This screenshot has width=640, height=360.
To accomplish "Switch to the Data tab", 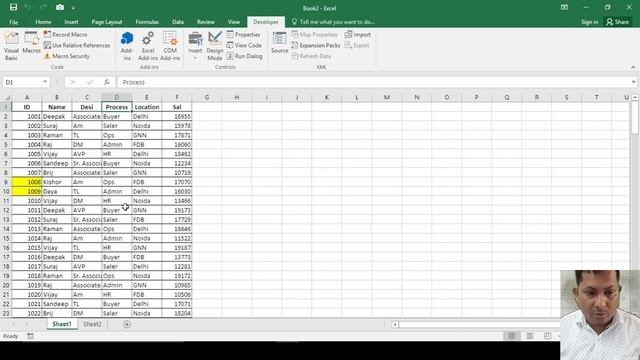I will click(178, 22).
